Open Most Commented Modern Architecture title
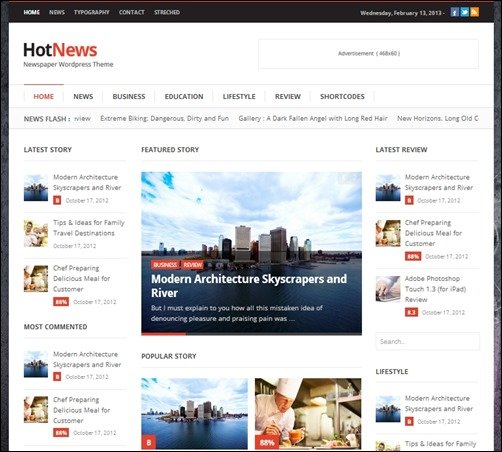This screenshot has height=452, width=502. click(87, 359)
